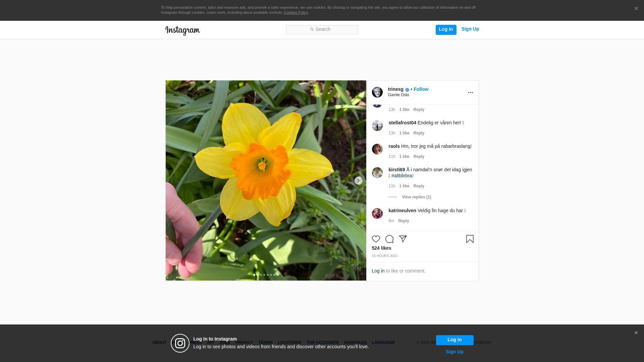Open the post options three-dot menu
The image size is (644, 362).
470,93
